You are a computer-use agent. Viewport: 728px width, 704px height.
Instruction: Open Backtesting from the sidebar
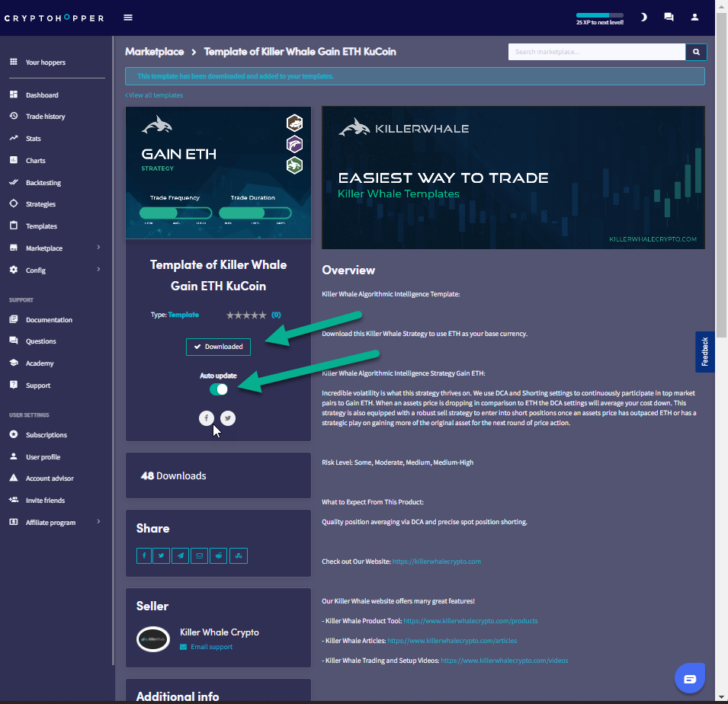coord(43,183)
